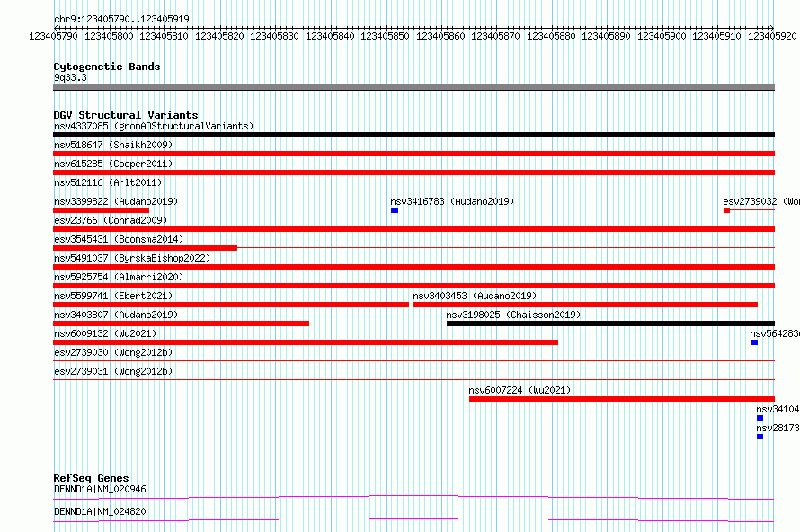This screenshot has width=800, height=532.
Task: Click the nsv6009132 (Wu2021) label
Action: pos(105,333)
